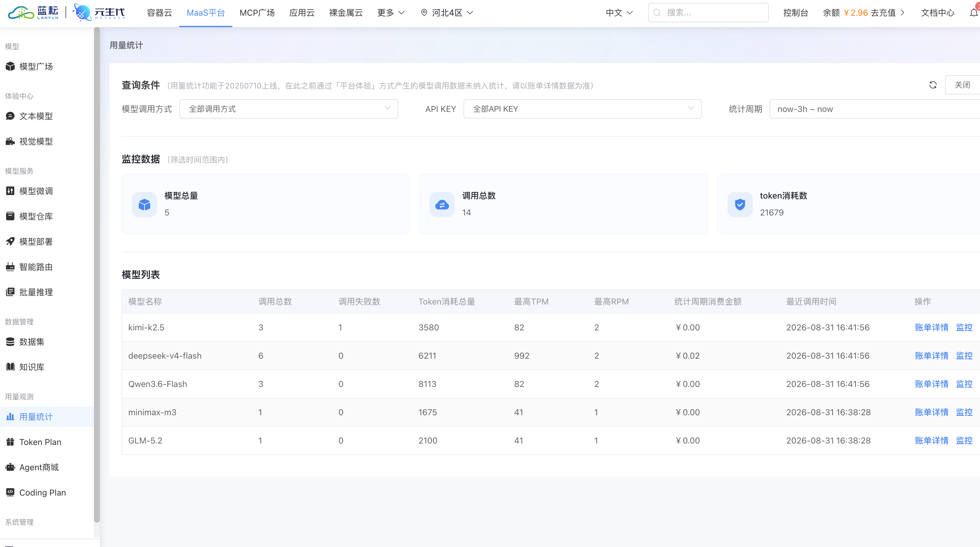Open the 容器云 nav item
This screenshot has height=547, width=980.
[160, 13]
